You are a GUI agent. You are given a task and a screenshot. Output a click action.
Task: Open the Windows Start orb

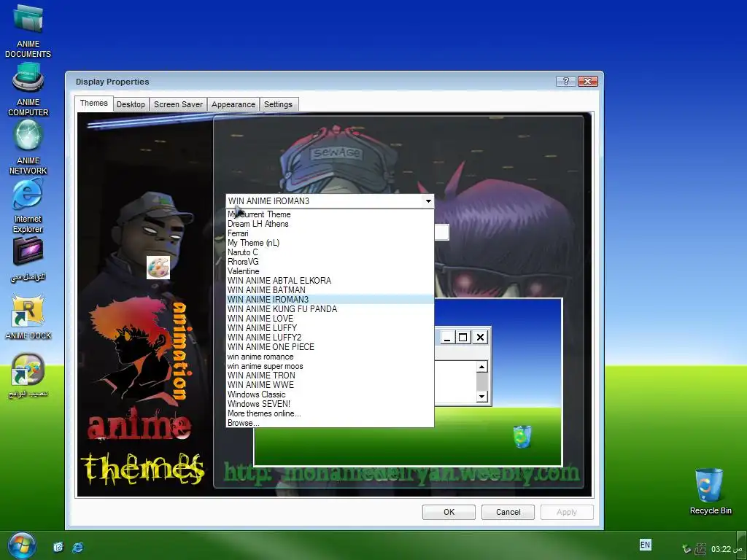coord(21,545)
